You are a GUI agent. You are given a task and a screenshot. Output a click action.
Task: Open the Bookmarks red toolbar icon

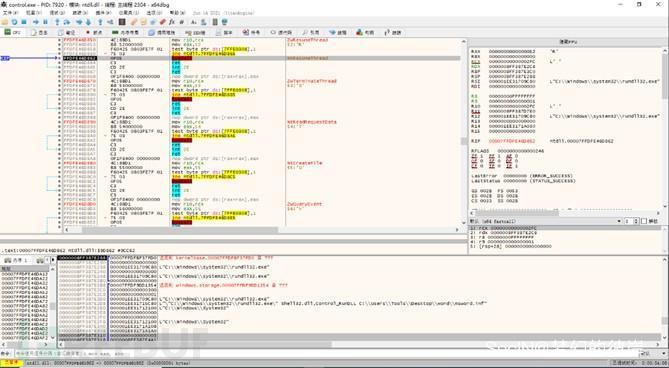(163, 22)
